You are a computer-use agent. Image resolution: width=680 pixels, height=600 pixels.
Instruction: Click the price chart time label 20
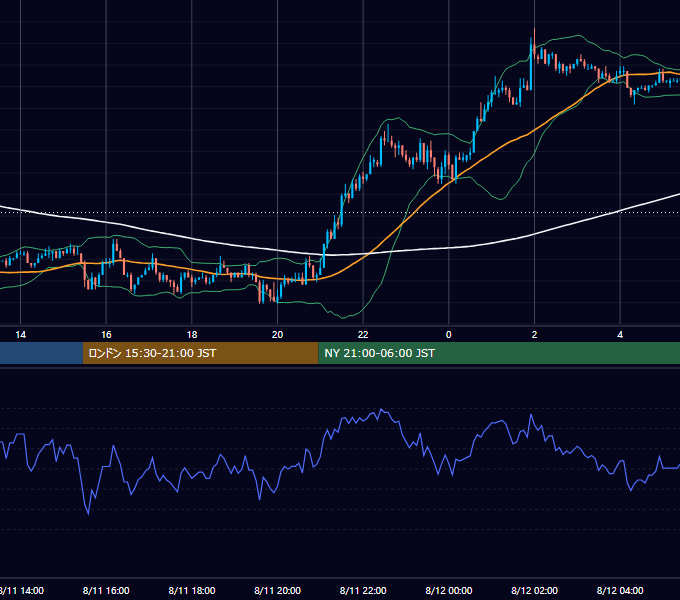278,335
